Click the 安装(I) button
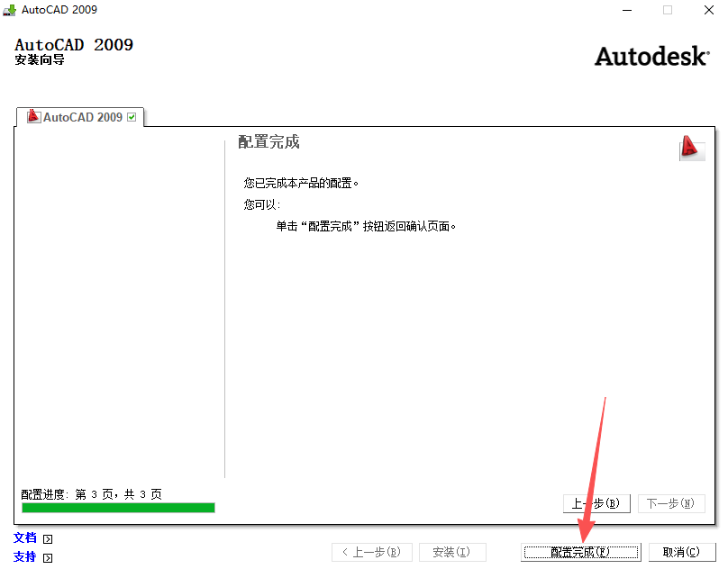This screenshot has height=578, width=728. pyautogui.click(x=452, y=552)
